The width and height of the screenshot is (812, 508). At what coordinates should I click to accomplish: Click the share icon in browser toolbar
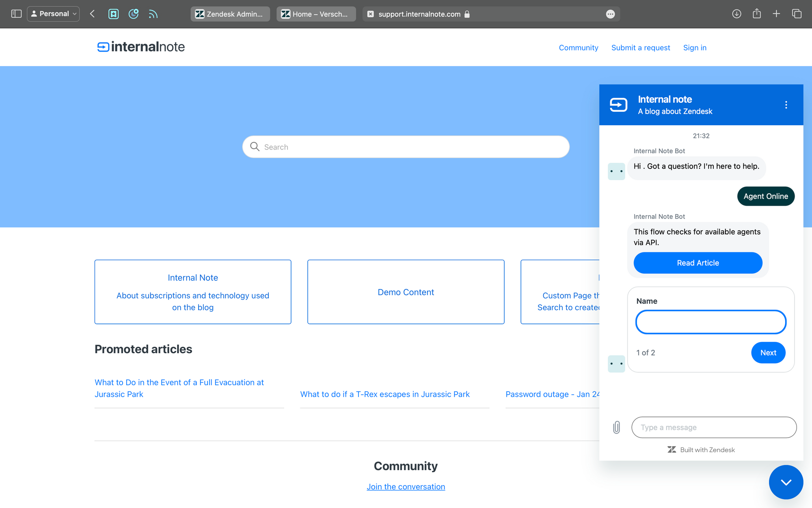click(756, 14)
